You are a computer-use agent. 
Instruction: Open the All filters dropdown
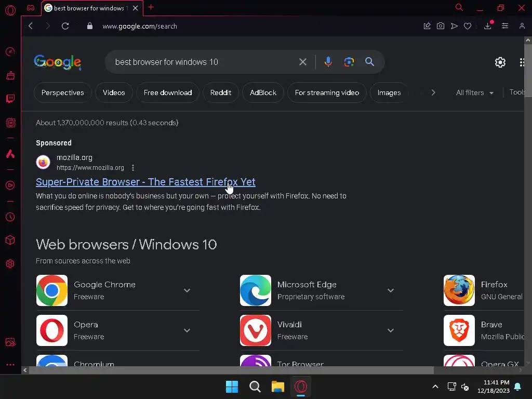pyautogui.click(x=474, y=92)
